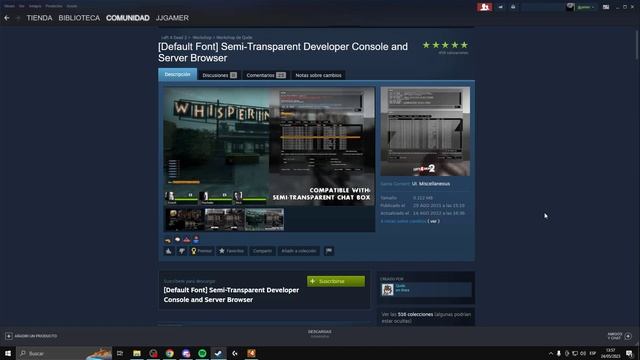
Task: Click the Compartir button
Action: coord(262,251)
